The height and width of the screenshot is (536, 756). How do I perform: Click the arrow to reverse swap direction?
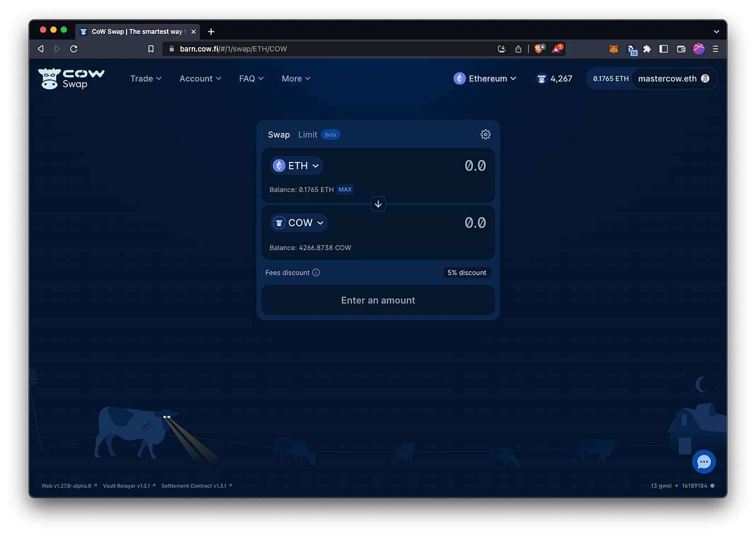pyautogui.click(x=378, y=203)
